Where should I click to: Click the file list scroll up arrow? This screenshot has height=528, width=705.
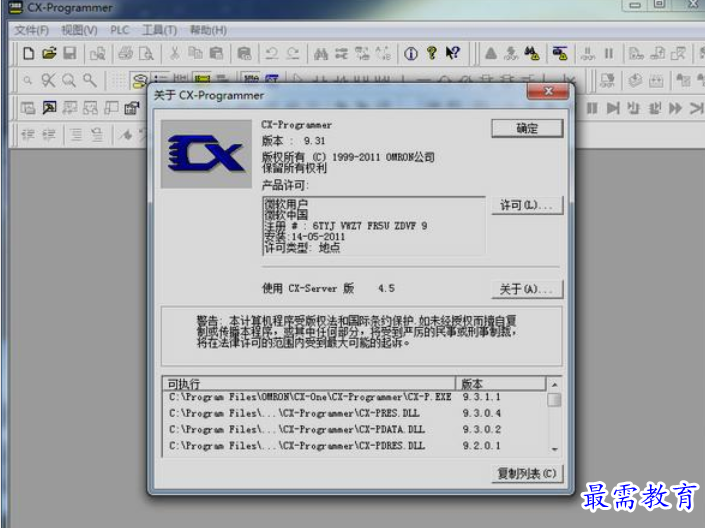(554, 385)
